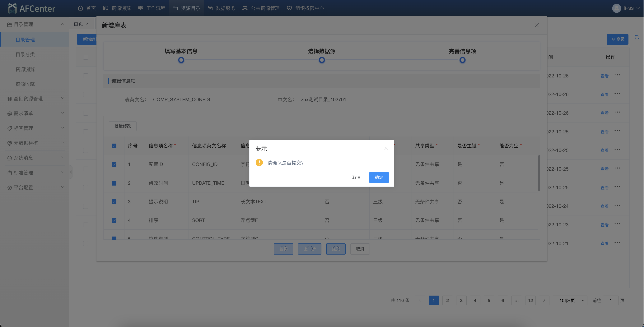Click the 需求清单 icon in the sidebar
Viewport: 644px width, 327px height.
coord(10,113)
